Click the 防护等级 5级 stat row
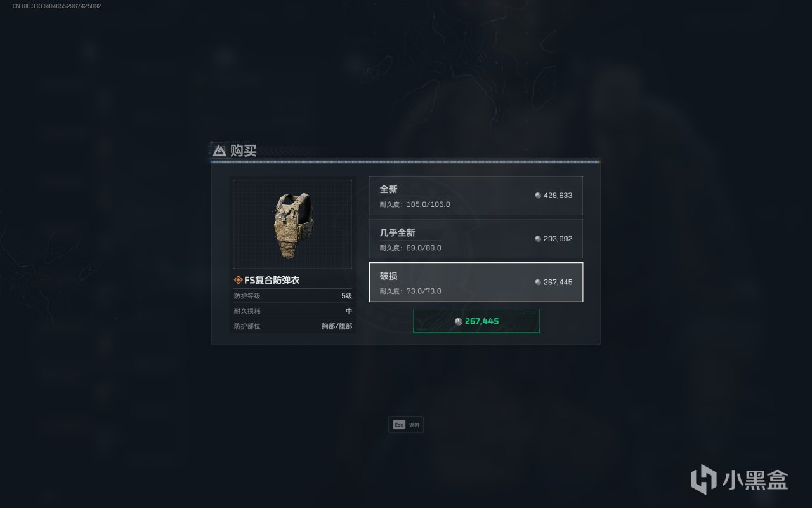Screen dimensions: 812x508 (293, 296)
